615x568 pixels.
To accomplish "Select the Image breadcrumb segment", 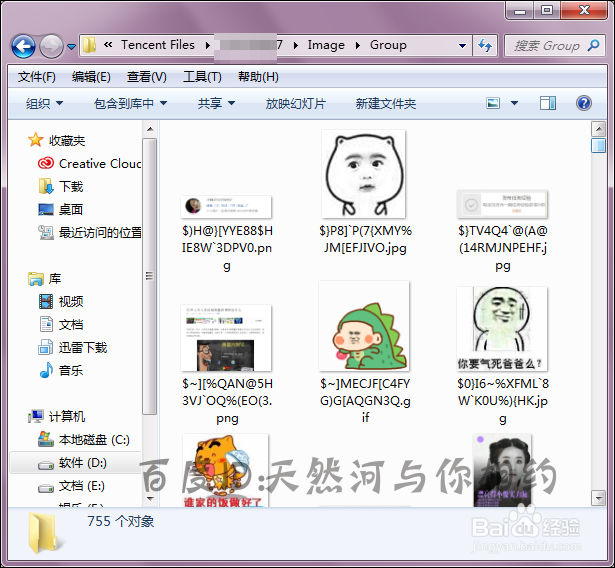I will [326, 45].
